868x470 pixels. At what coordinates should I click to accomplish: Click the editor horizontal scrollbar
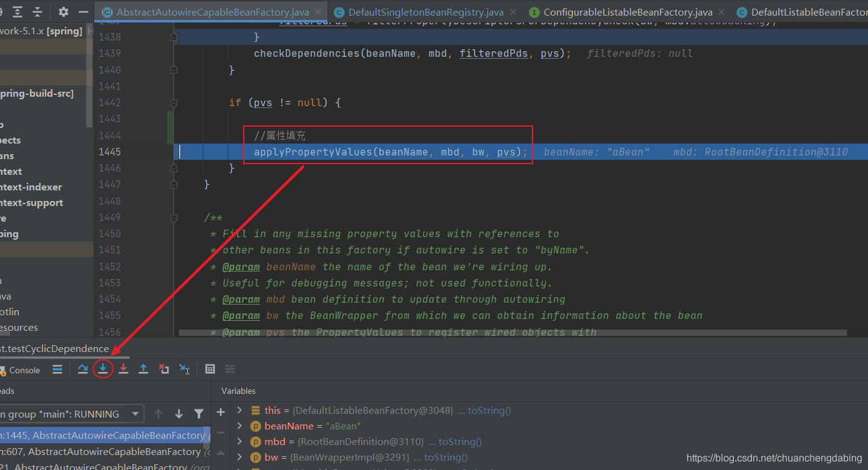pyautogui.click(x=513, y=333)
